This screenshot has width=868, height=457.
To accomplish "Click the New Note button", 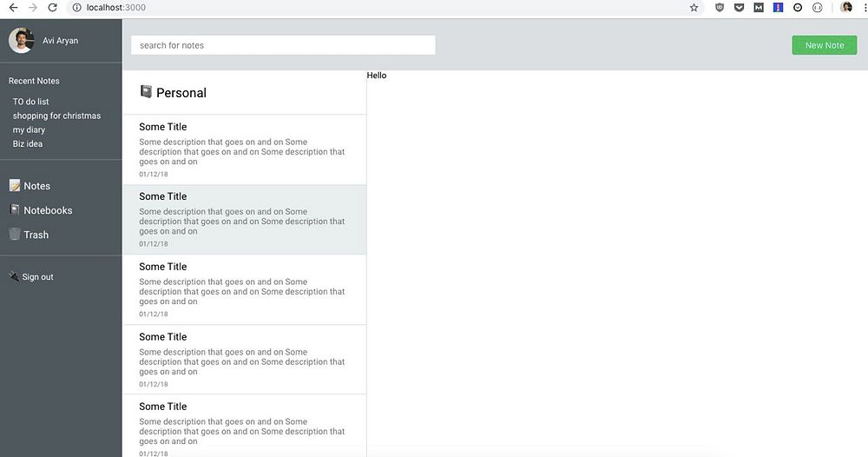I will point(825,45).
